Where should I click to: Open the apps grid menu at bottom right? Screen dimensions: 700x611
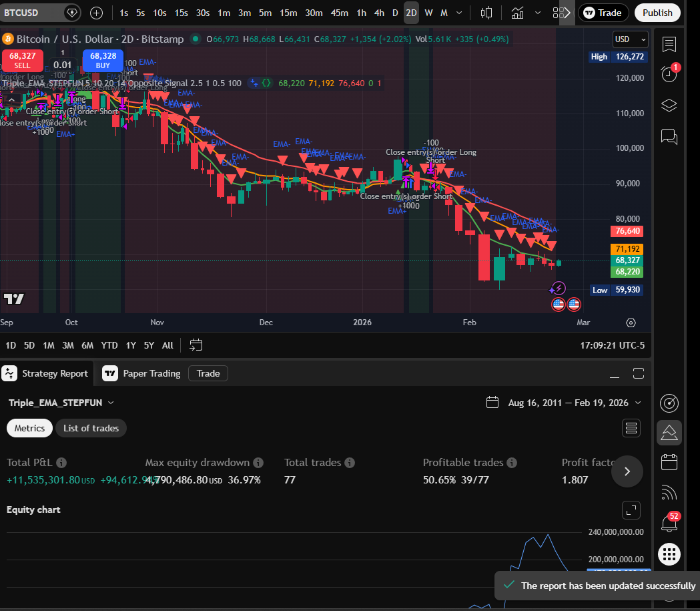pos(669,554)
